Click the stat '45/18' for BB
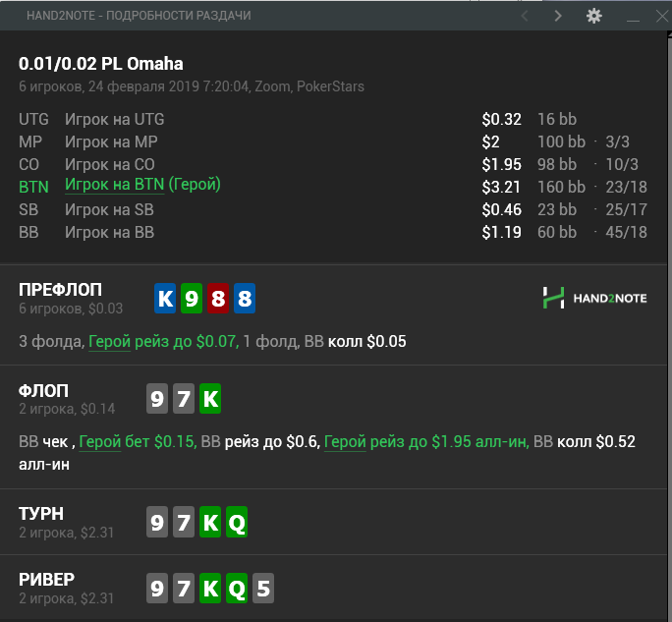 (626, 232)
